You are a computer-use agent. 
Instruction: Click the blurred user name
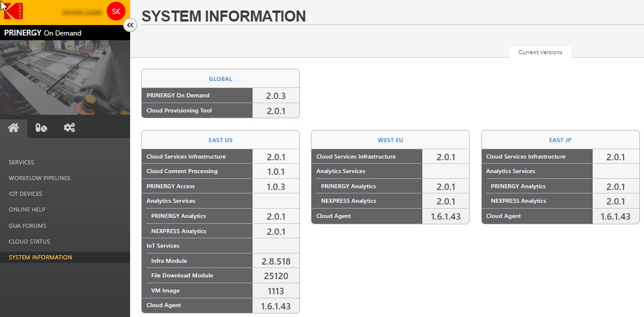pyautogui.click(x=82, y=12)
